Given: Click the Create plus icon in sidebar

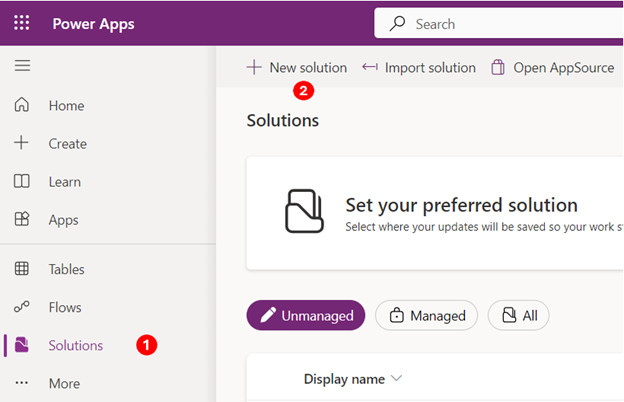Looking at the screenshot, I should (x=21, y=142).
